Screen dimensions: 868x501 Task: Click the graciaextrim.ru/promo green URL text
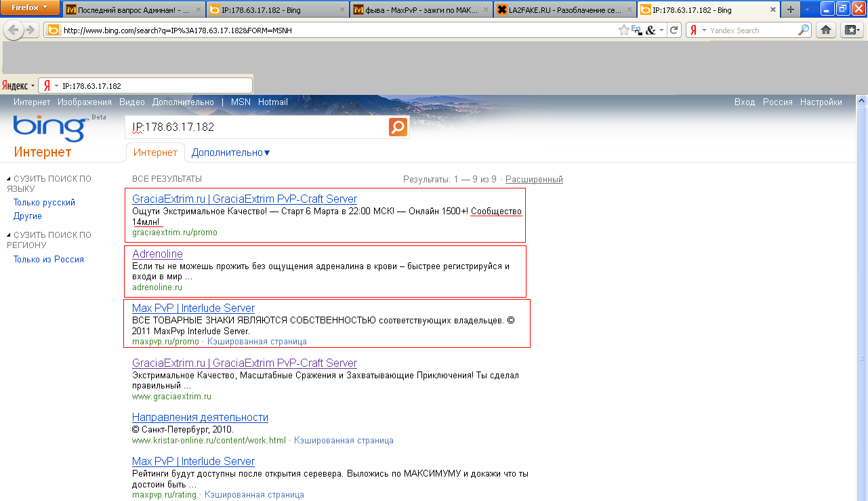point(175,233)
